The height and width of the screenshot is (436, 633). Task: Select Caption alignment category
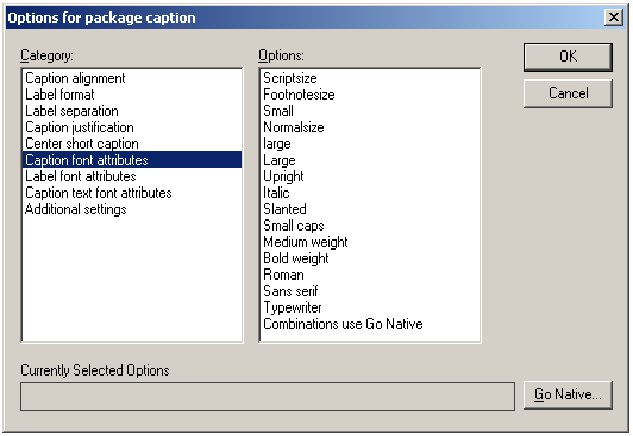tap(75, 78)
